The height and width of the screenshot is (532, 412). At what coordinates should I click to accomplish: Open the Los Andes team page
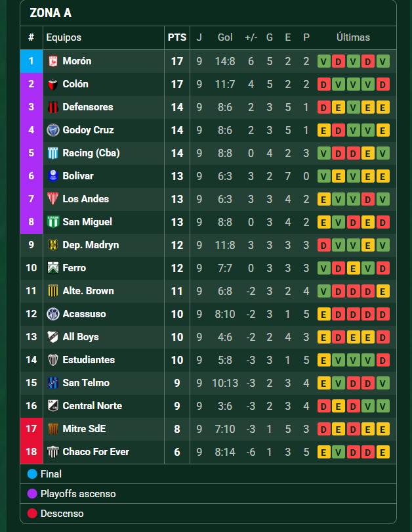[85, 199]
